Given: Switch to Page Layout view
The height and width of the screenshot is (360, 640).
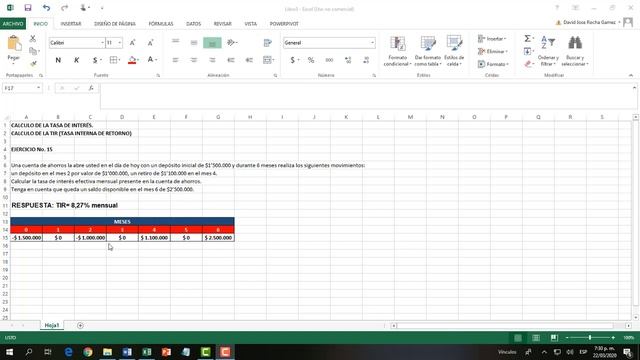Looking at the screenshot, I should (x=536, y=338).
